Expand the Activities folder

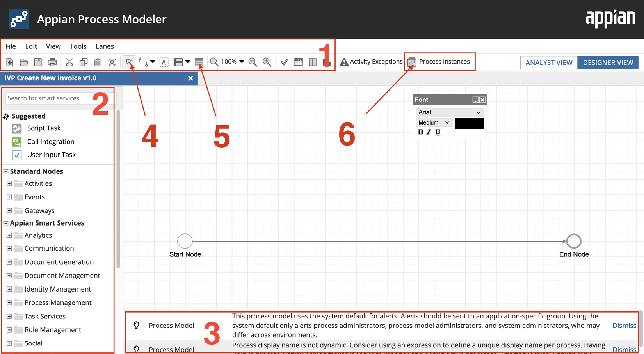pos(9,183)
